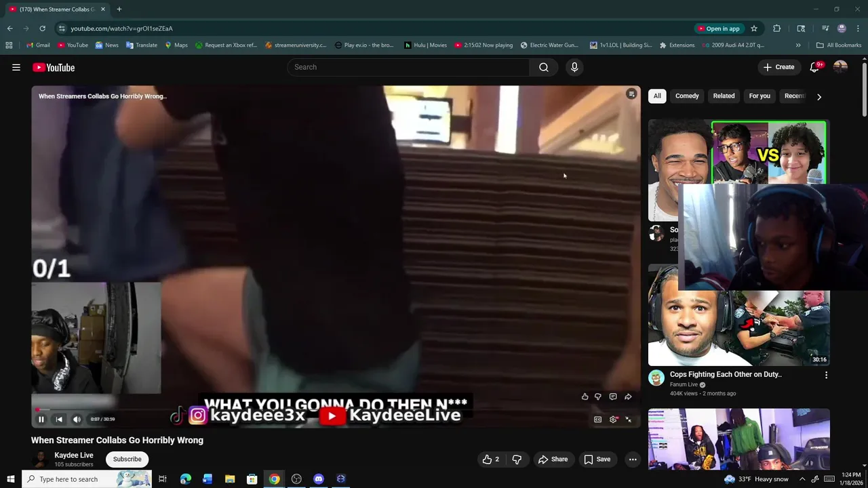Open Chrome extensions puzzle icon
Viewport: 868px width, 488px height.
click(x=777, y=28)
